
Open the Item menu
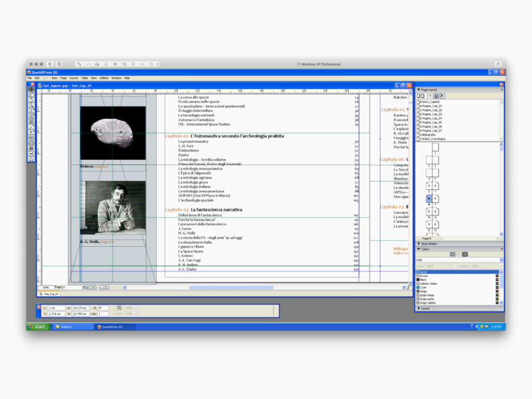(x=54, y=78)
